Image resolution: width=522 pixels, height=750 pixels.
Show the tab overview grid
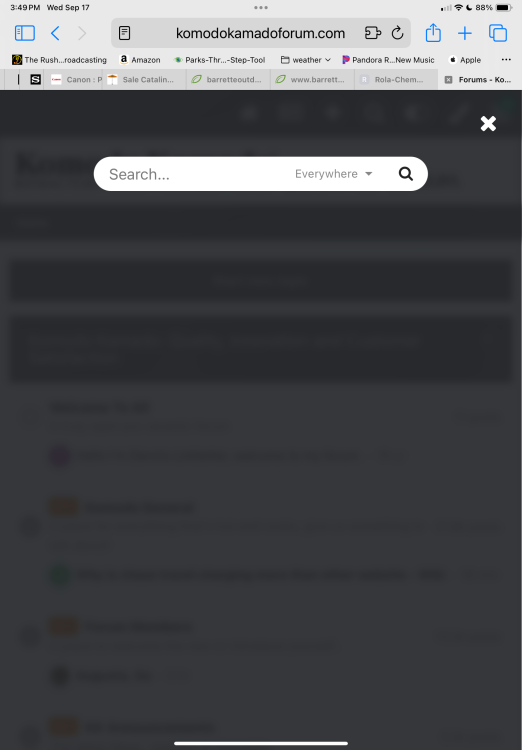(498, 33)
